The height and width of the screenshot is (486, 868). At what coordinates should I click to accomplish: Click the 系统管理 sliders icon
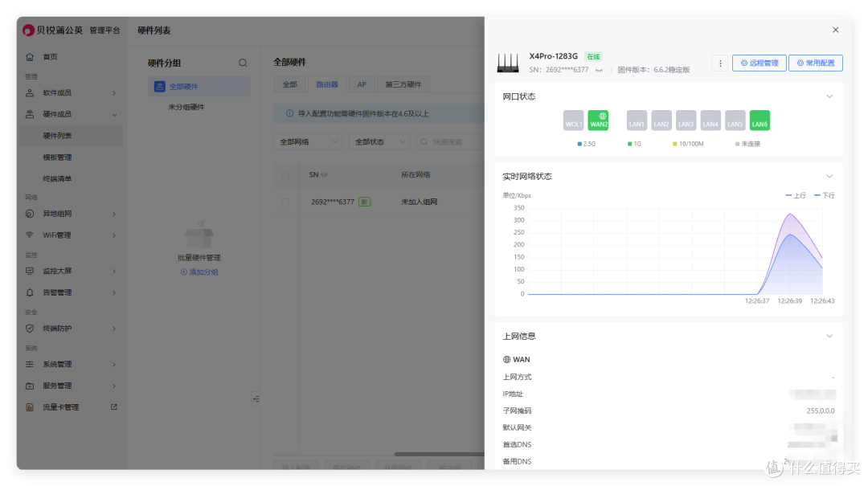point(30,364)
